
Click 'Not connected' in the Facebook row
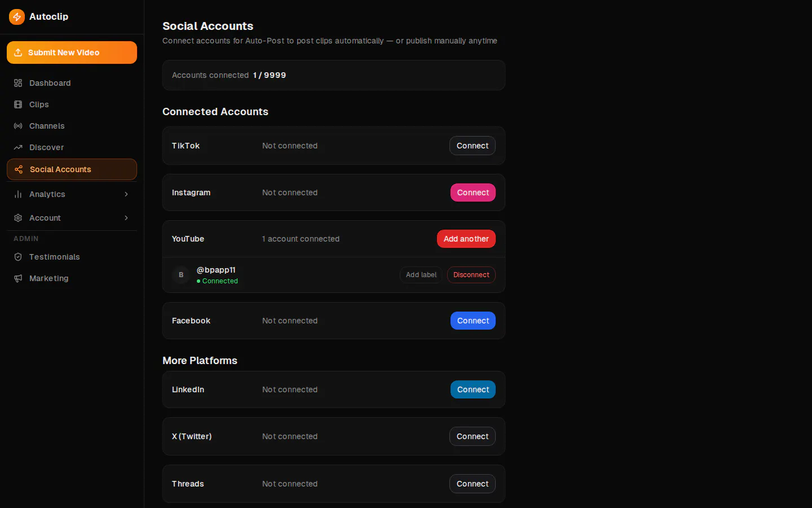290,321
